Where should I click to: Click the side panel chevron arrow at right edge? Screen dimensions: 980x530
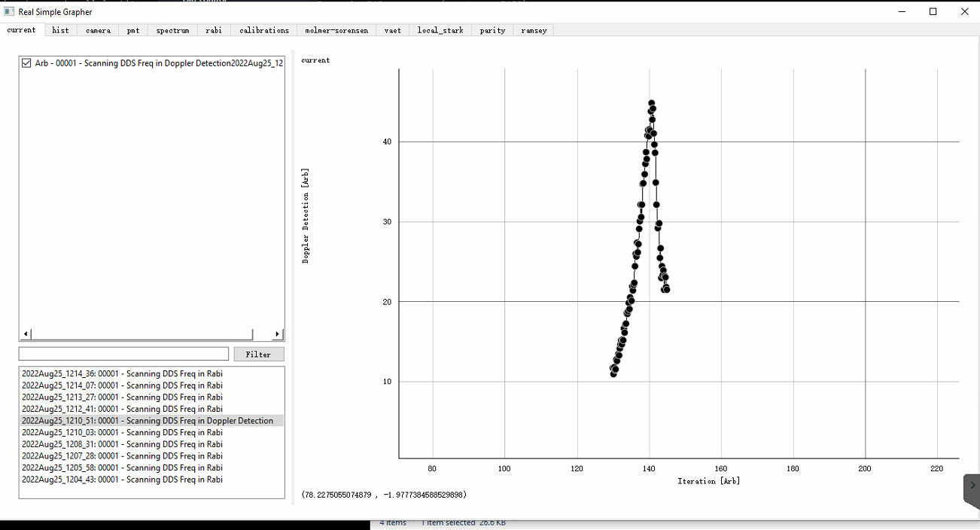(x=972, y=485)
